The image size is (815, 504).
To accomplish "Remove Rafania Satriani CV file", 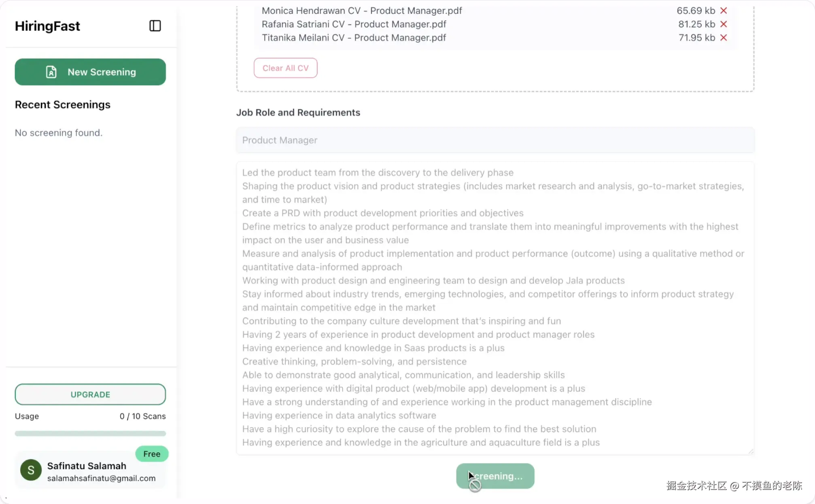I will point(724,24).
